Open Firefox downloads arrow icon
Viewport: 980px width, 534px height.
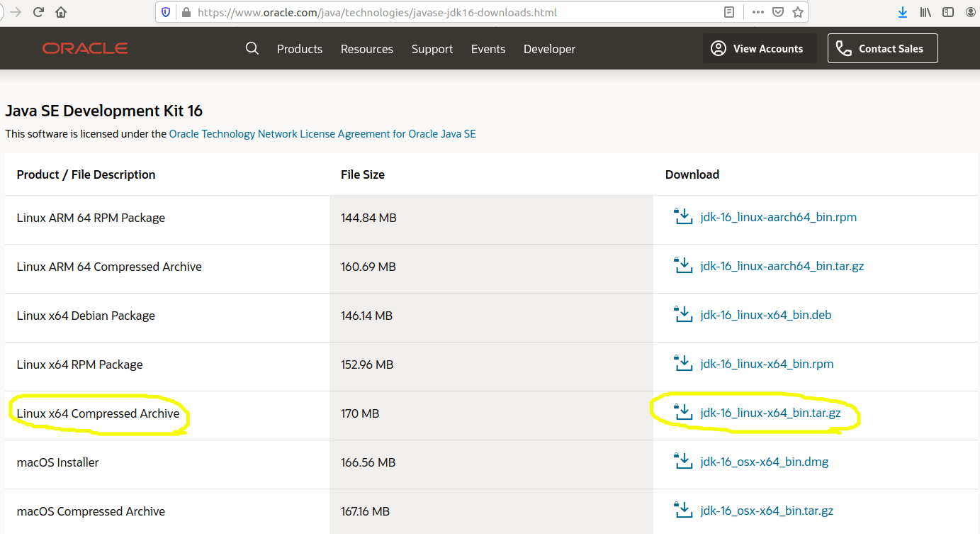[x=903, y=12]
